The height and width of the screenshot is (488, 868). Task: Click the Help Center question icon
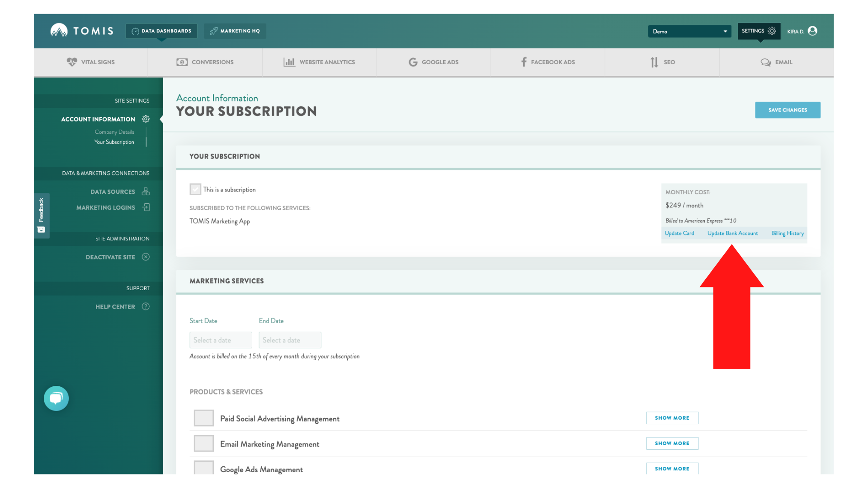coord(146,306)
